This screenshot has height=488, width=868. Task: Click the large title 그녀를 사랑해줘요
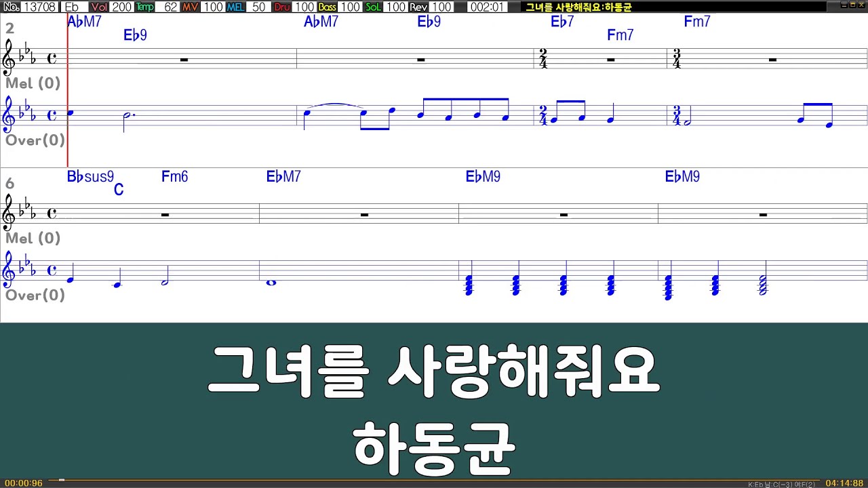pos(433,372)
